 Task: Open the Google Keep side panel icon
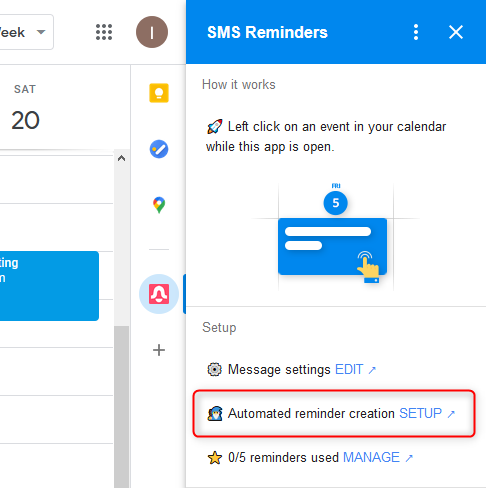tap(159, 93)
